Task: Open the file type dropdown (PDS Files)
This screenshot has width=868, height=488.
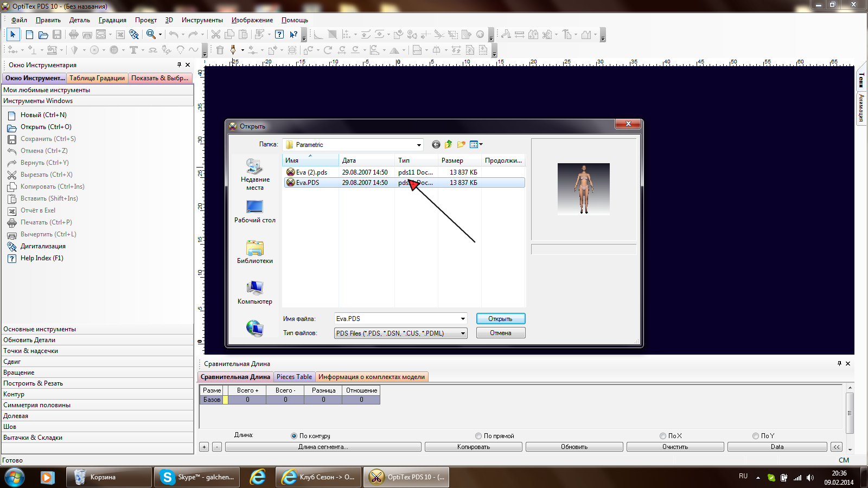Action: tap(463, 333)
